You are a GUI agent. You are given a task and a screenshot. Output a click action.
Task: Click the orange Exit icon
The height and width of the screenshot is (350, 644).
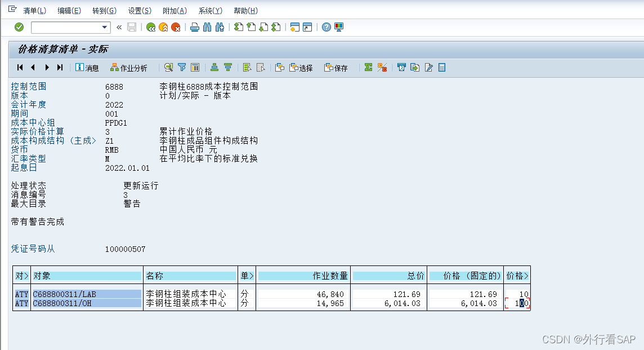163,27
